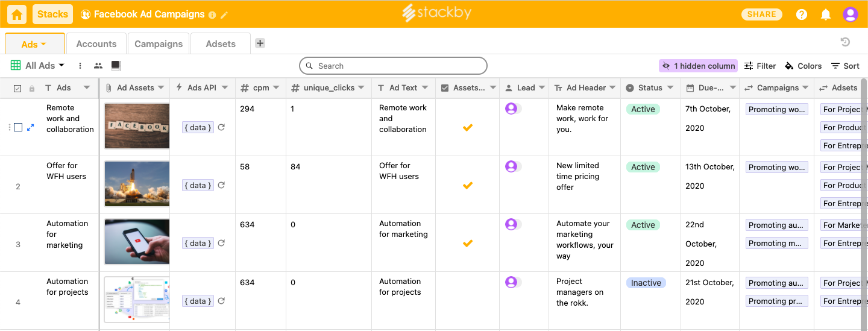Viewport: 868px width, 331px height.
Task: Refresh the Ads API data in row 2
Action: [221, 185]
